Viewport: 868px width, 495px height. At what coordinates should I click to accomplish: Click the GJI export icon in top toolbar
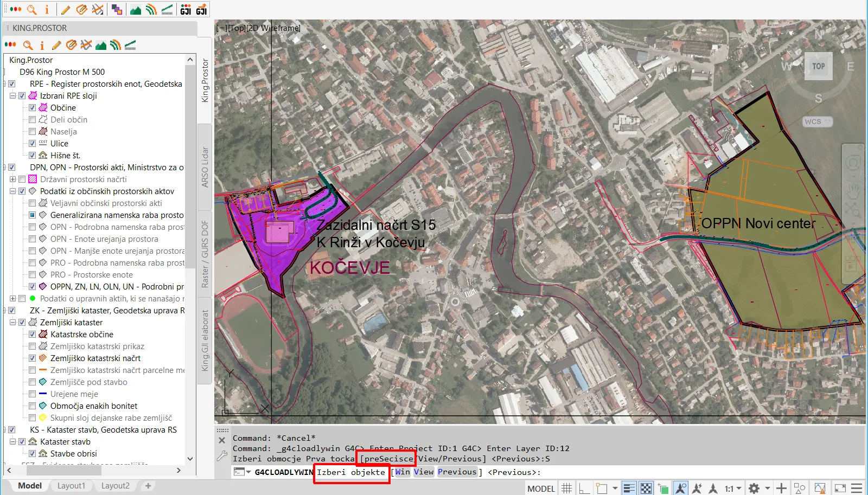(x=201, y=10)
